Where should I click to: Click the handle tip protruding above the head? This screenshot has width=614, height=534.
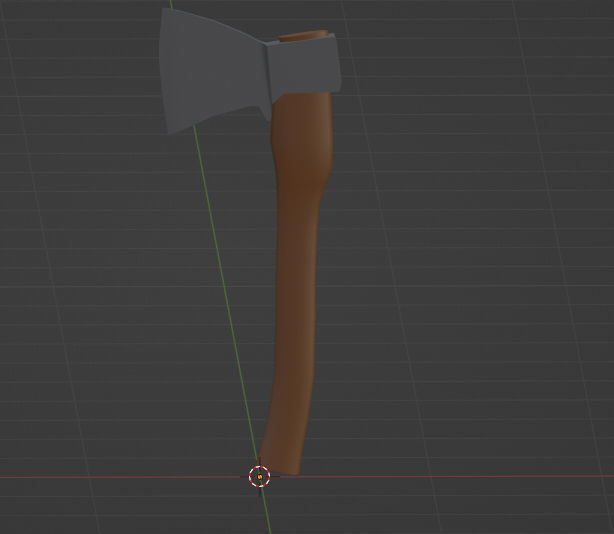point(304,36)
